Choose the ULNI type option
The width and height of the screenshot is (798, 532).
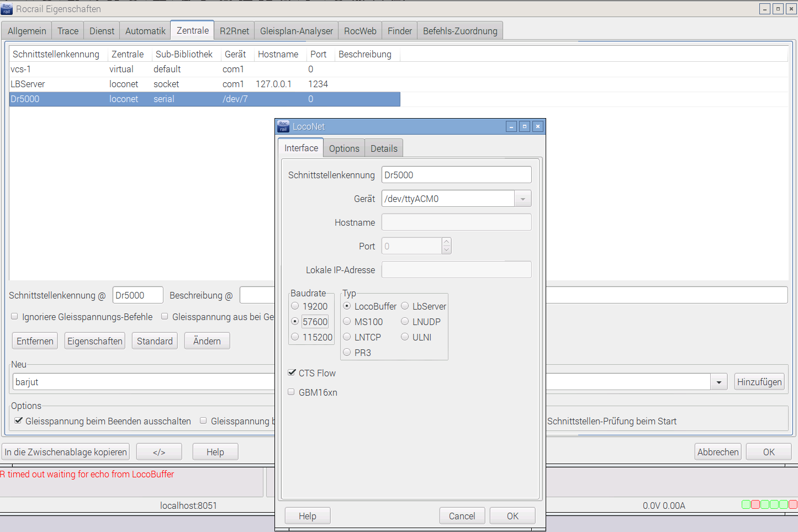point(405,337)
